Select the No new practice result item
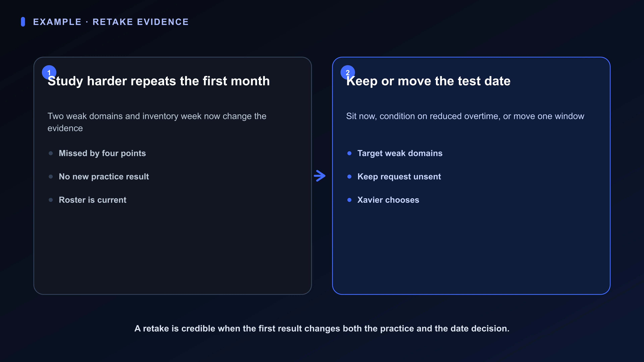Image resolution: width=644 pixels, height=362 pixels. coord(104,177)
